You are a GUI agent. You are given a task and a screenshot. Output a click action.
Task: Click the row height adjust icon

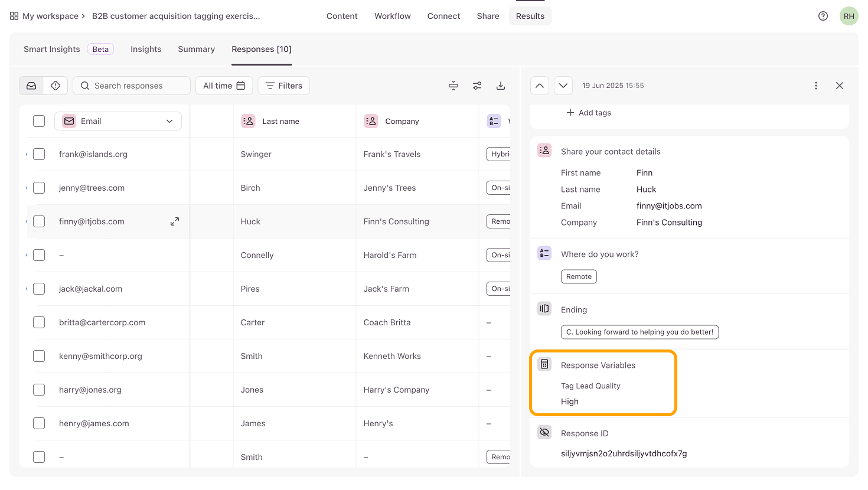point(453,86)
